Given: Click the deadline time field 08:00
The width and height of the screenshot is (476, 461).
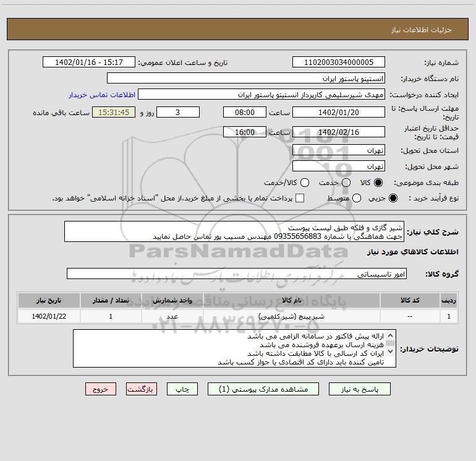Looking at the screenshot, I should tap(245, 113).
